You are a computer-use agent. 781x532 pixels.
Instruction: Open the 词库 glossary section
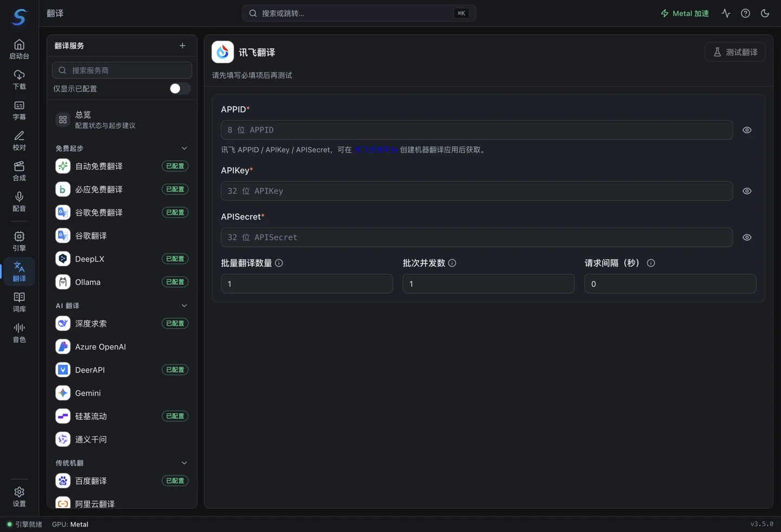(x=20, y=302)
